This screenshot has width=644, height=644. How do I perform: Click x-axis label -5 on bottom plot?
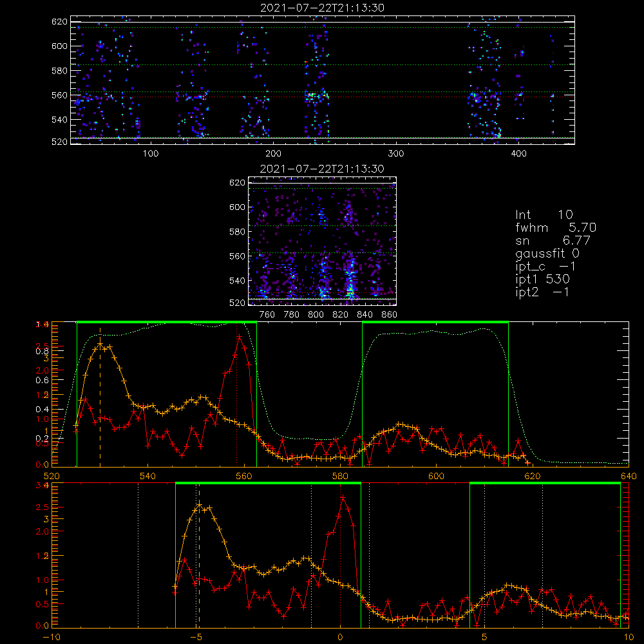click(x=196, y=638)
